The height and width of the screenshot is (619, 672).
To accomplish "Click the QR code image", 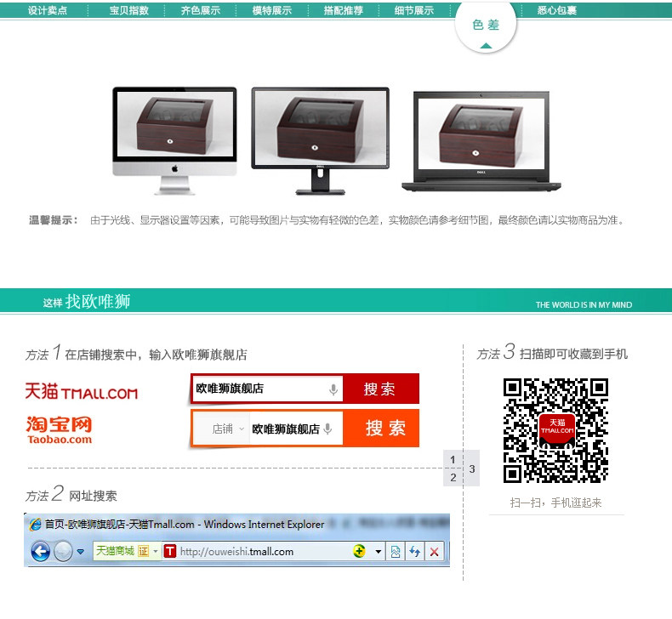I will click(x=555, y=430).
